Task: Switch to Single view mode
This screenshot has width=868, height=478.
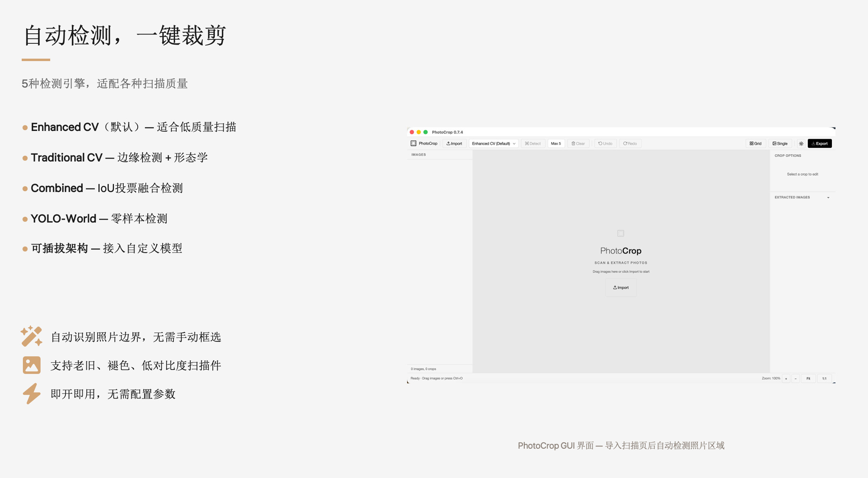Action: [x=780, y=143]
